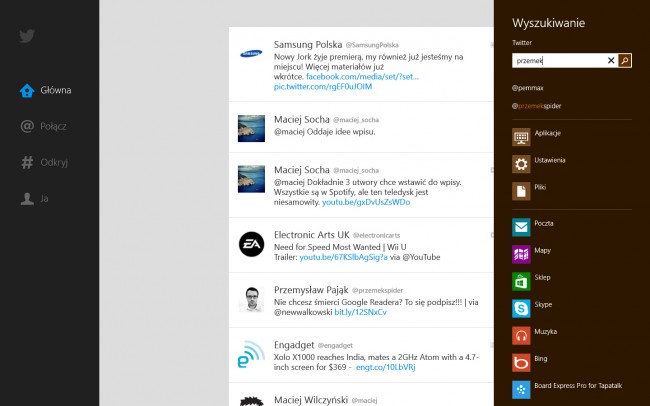Click the @YouTube mention in EA tweet

click(x=421, y=257)
